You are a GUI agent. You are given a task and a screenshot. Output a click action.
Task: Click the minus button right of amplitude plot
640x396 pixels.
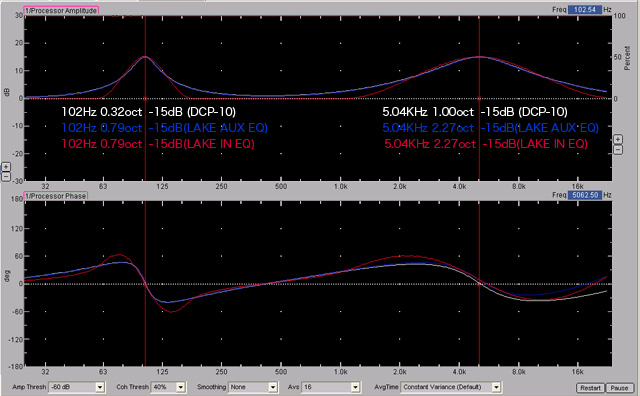click(618, 150)
